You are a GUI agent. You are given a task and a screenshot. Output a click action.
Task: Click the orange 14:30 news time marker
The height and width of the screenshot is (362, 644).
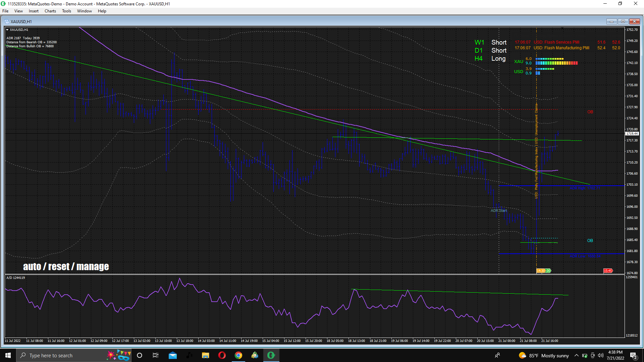(x=541, y=270)
